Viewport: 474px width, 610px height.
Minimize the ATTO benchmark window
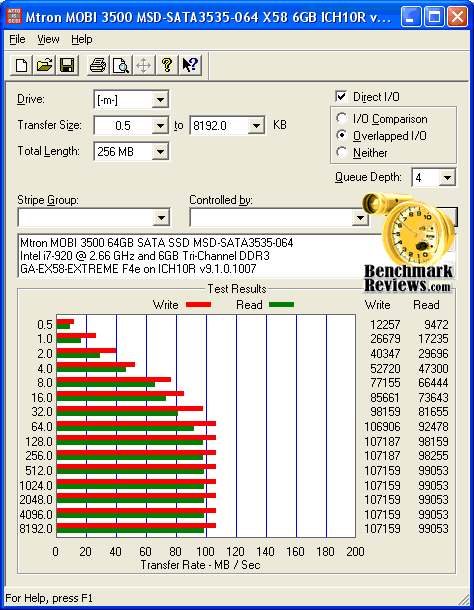click(x=411, y=17)
